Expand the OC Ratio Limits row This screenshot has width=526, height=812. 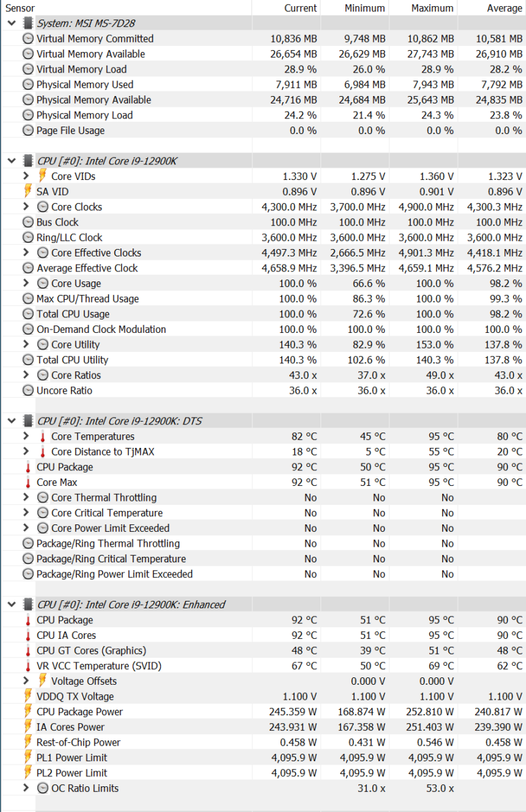[26, 788]
